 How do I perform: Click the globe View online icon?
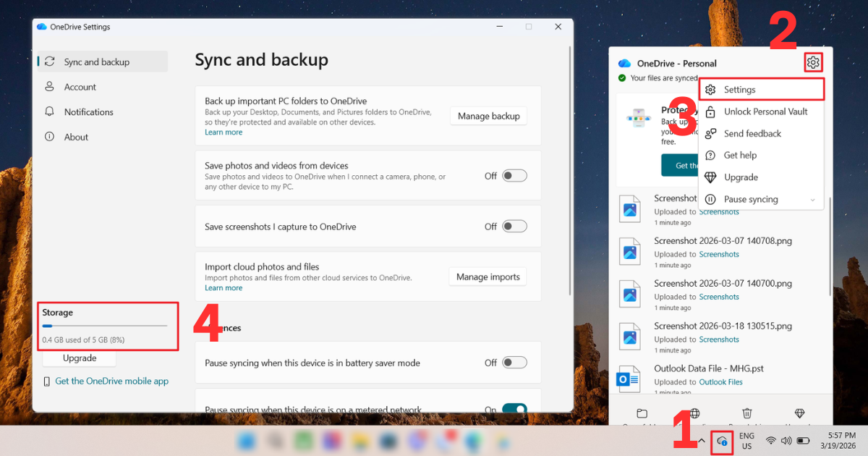[x=694, y=414]
